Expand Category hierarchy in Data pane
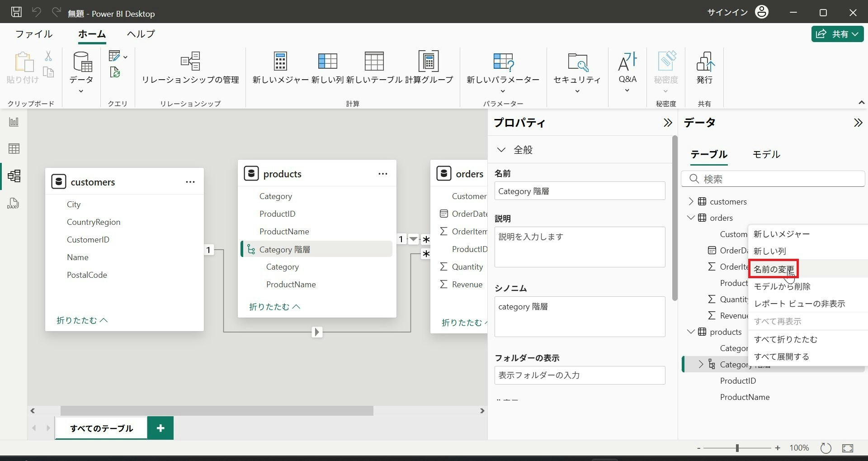This screenshot has width=868, height=461. coord(701,364)
